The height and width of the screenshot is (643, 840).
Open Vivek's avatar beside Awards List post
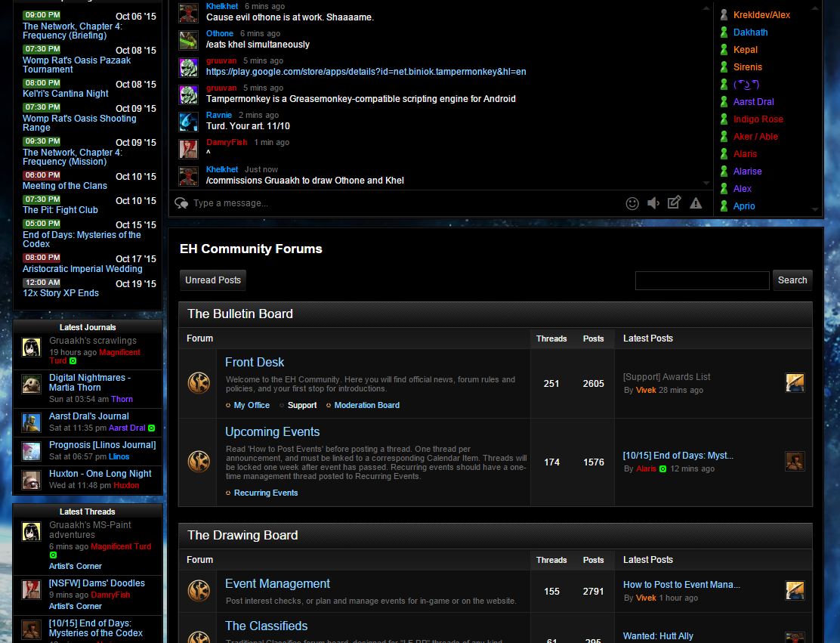point(795,382)
